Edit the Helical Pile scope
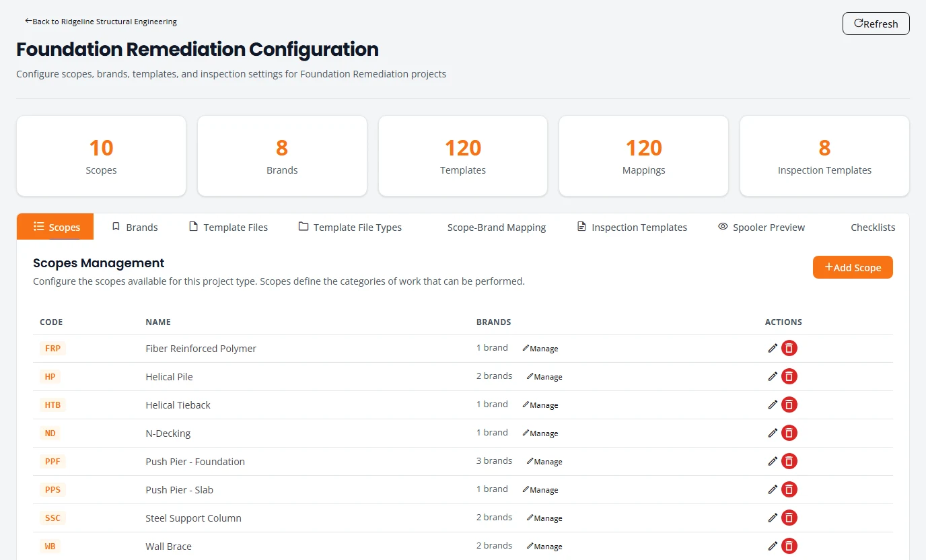 [x=773, y=376]
